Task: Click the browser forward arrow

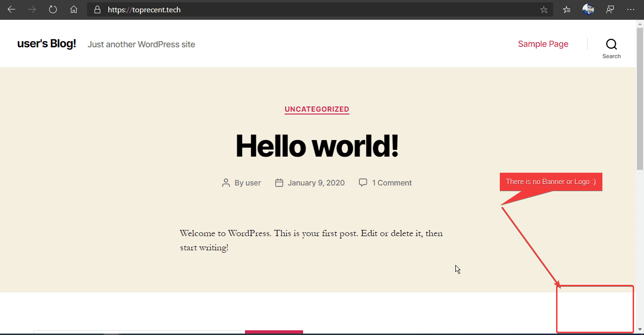Action: (x=32, y=9)
